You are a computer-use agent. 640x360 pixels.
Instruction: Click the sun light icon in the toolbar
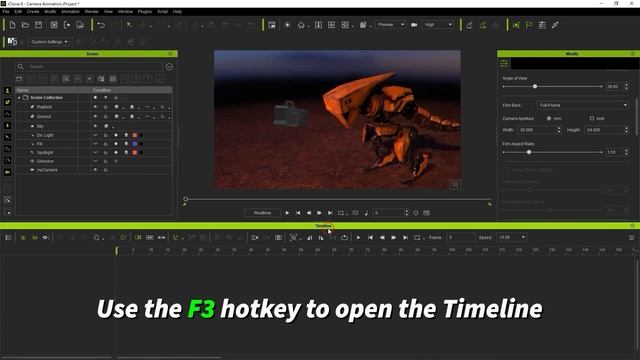click(x=287, y=25)
